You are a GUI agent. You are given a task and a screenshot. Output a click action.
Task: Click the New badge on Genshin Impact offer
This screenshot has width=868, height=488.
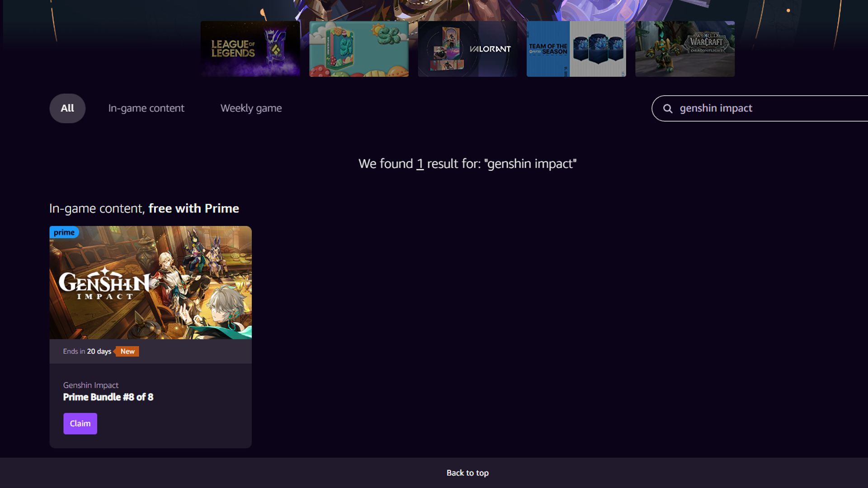point(127,351)
